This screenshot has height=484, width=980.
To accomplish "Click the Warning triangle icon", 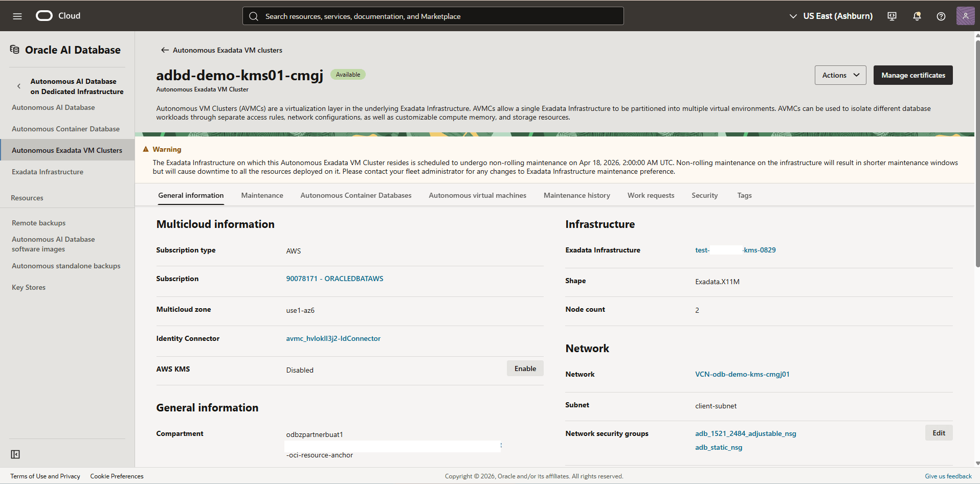I will (146, 149).
